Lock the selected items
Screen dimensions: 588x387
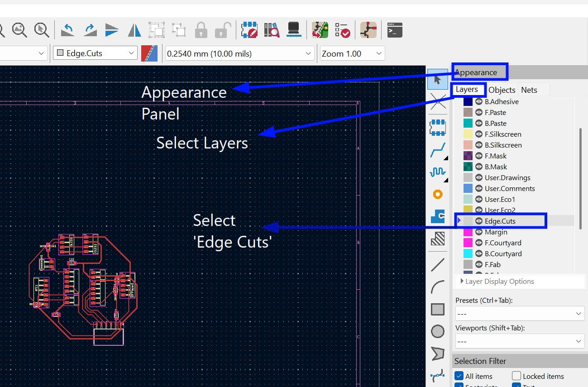[x=201, y=30]
